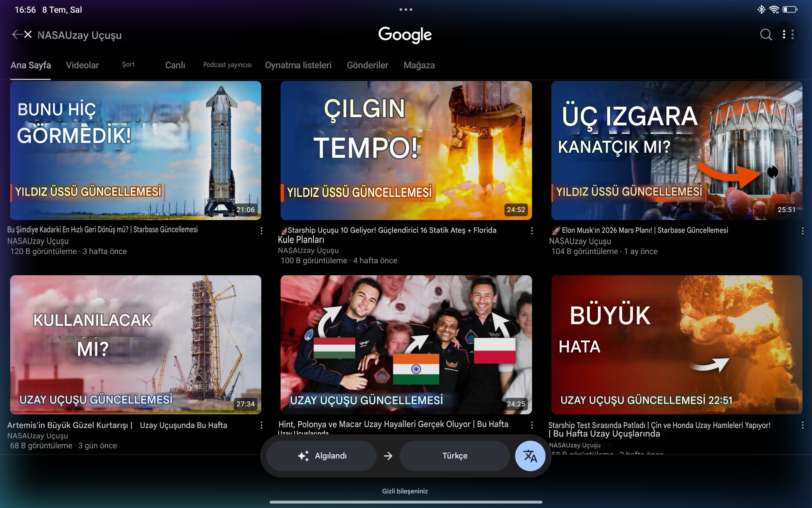
Task: Tap the battery status icon
Action: point(790,10)
